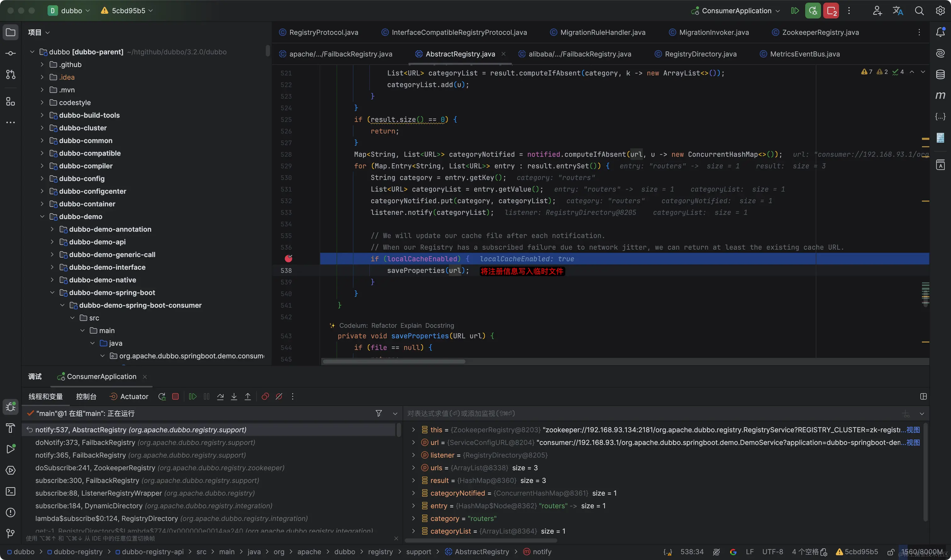Click the Resume Program debug icon

pos(192,397)
